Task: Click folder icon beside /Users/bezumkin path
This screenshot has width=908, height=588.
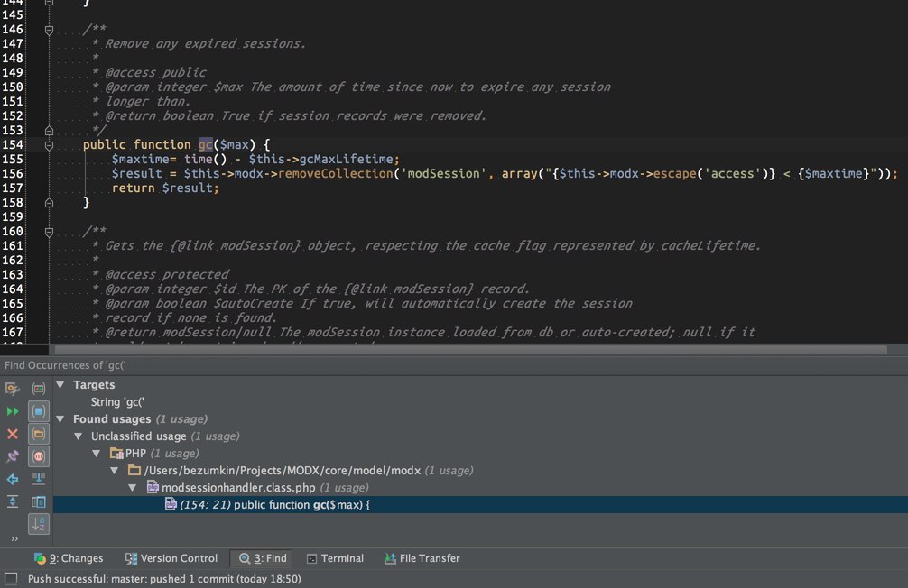Action: point(134,470)
